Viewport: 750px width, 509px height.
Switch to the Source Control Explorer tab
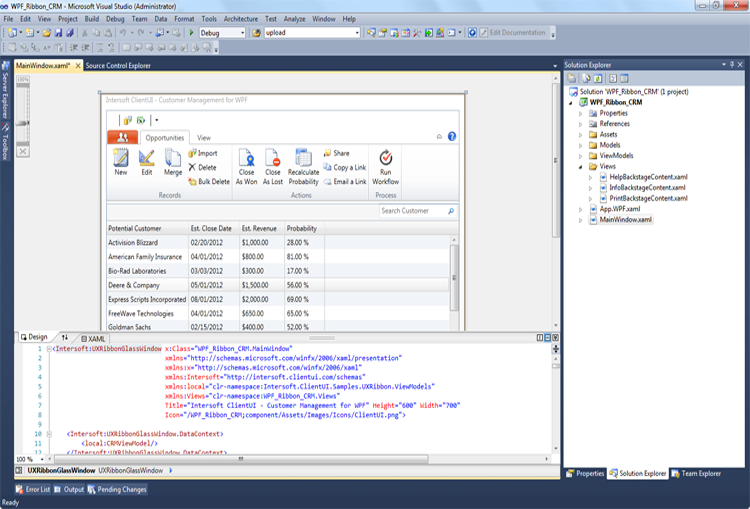click(118, 66)
